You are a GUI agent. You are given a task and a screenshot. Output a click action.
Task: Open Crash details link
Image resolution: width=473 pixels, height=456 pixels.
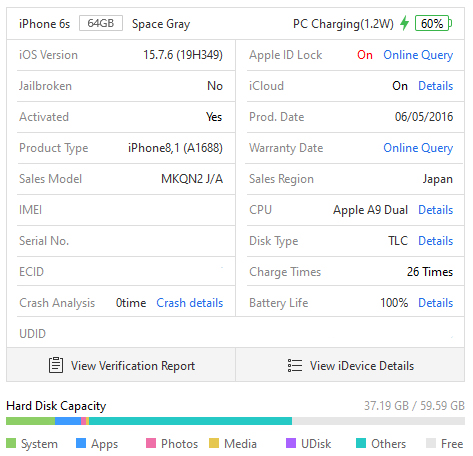[190, 303]
